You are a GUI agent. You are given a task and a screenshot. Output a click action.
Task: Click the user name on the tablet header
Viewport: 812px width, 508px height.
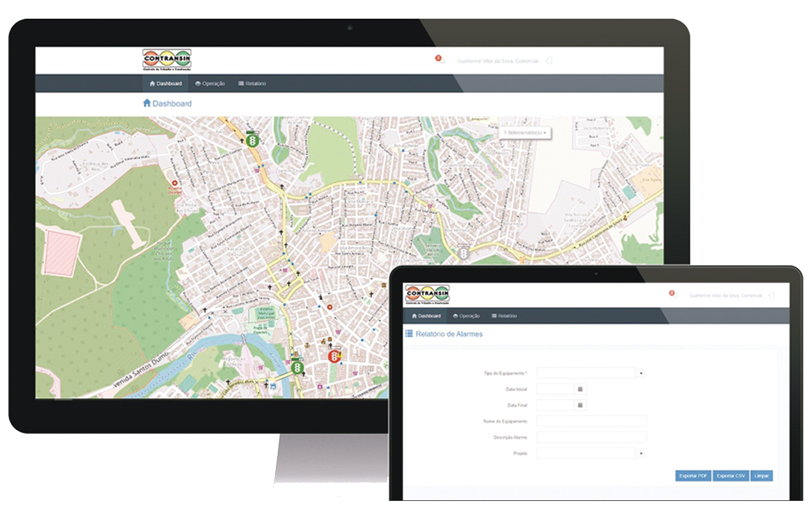click(x=725, y=296)
